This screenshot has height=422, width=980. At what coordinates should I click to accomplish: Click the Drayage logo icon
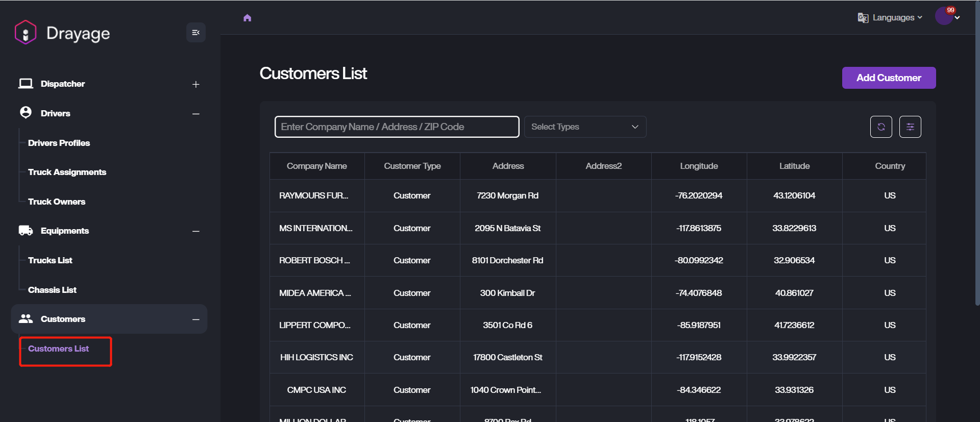coord(26,33)
